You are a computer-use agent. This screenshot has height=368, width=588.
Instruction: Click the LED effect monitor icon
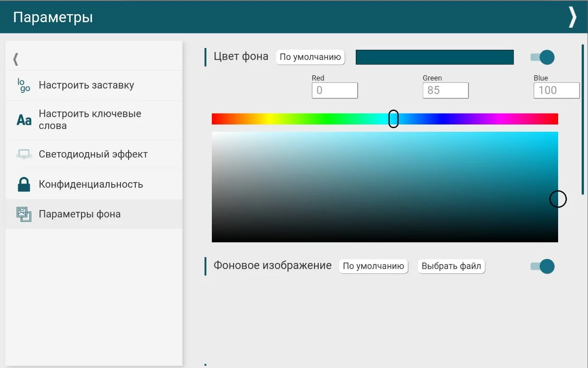click(24, 154)
